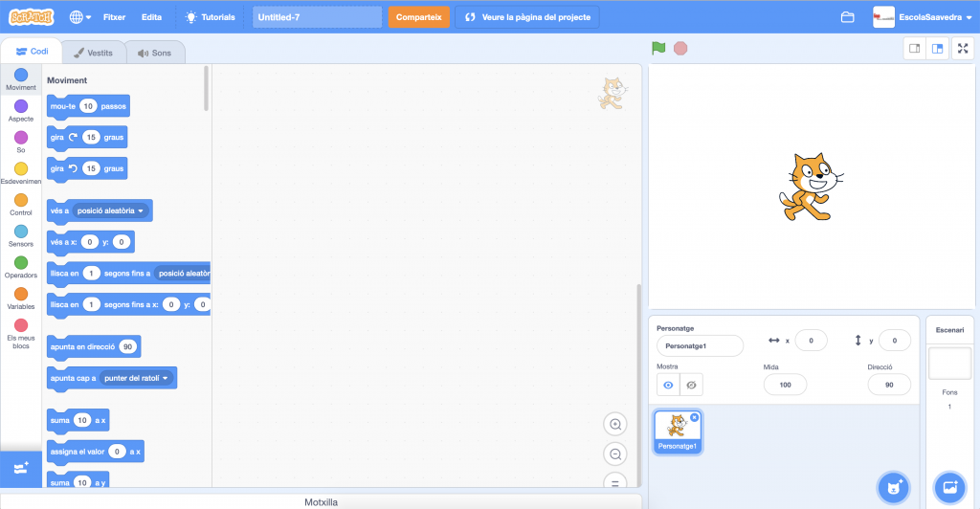Zoom out of the code workspace
Viewport: 980px width, 509px height.
point(615,454)
